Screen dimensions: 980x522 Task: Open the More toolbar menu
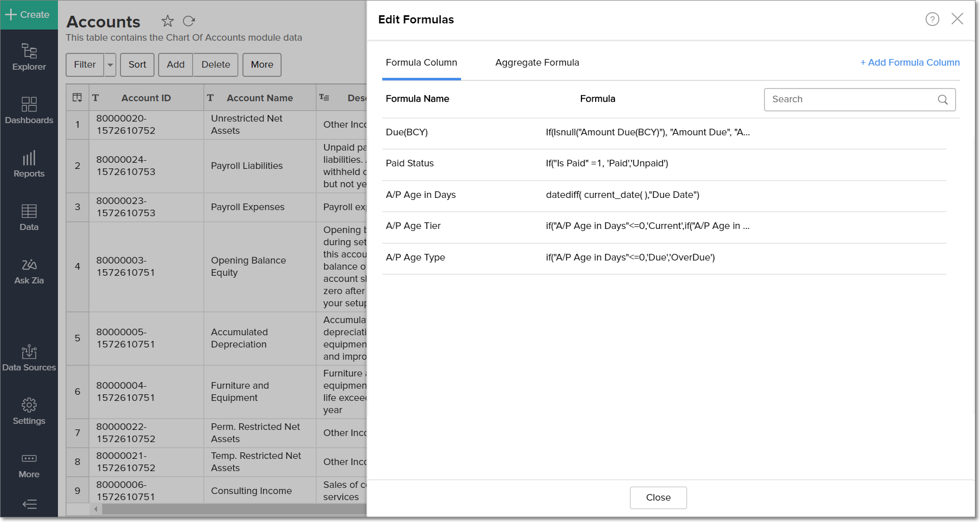point(262,65)
